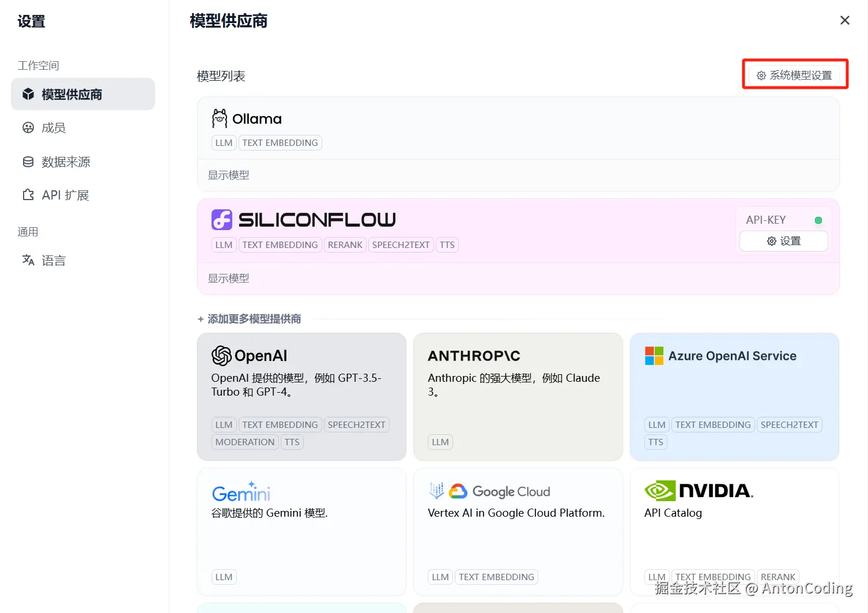Click the LLM tag on Anthropic card
Image resolution: width=868 pixels, height=613 pixels.
coord(440,442)
